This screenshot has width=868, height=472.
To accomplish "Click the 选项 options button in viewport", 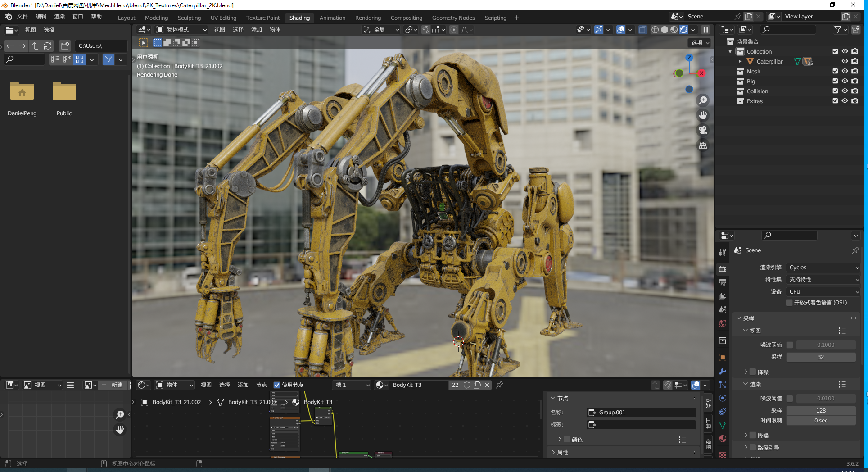I will pyautogui.click(x=700, y=42).
